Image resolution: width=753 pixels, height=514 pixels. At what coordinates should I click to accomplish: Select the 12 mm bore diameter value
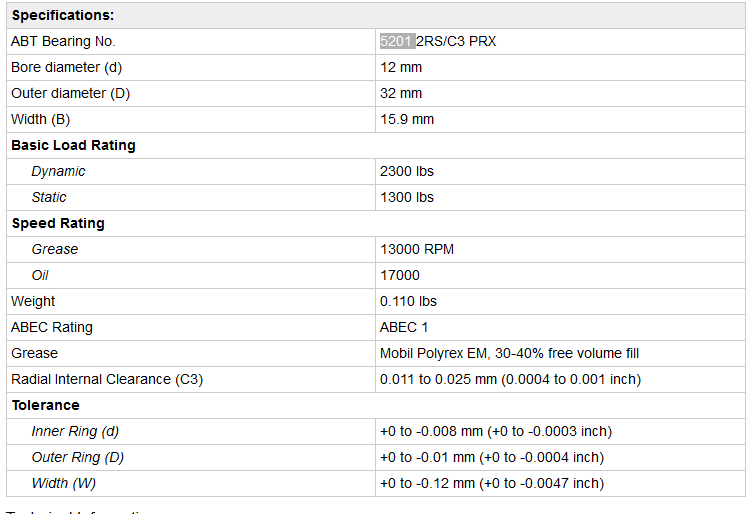pyautogui.click(x=401, y=67)
